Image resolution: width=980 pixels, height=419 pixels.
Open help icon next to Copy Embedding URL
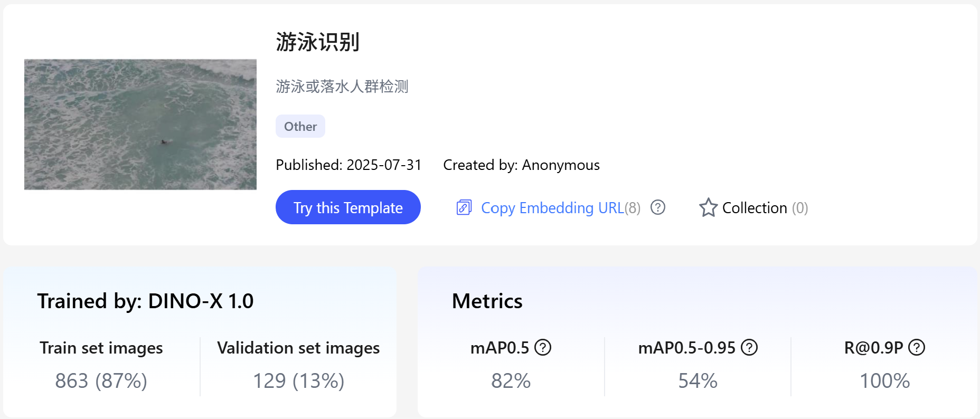click(658, 207)
